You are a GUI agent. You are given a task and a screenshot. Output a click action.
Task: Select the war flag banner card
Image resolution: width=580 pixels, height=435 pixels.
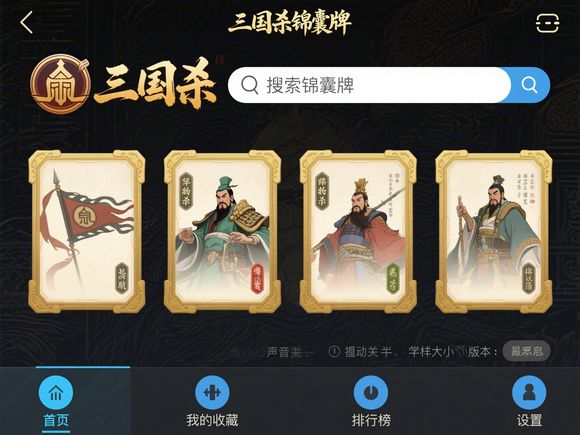(x=87, y=232)
